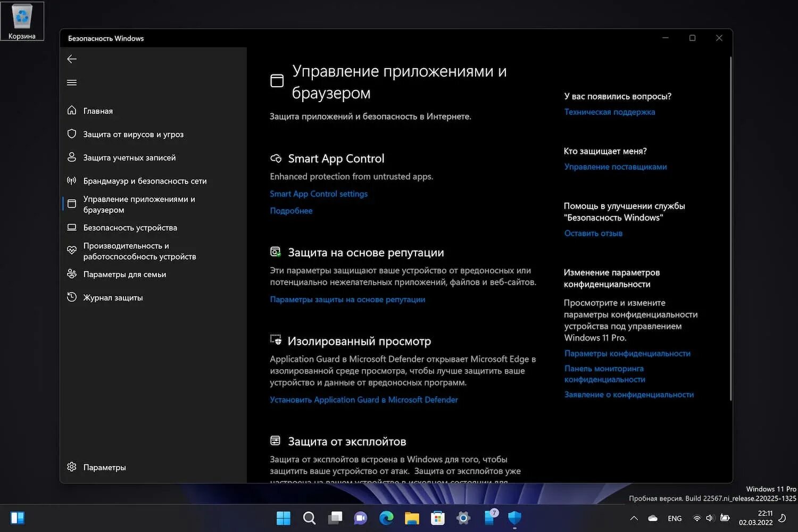This screenshot has width=798, height=532.
Task: Select the Защита учетных записей person icon
Action: [72, 157]
